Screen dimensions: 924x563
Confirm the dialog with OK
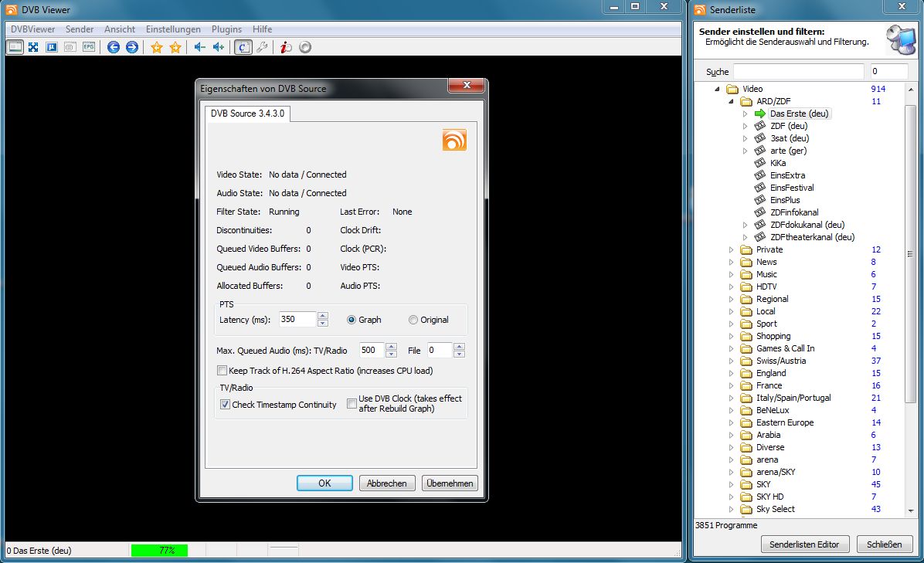coord(324,483)
